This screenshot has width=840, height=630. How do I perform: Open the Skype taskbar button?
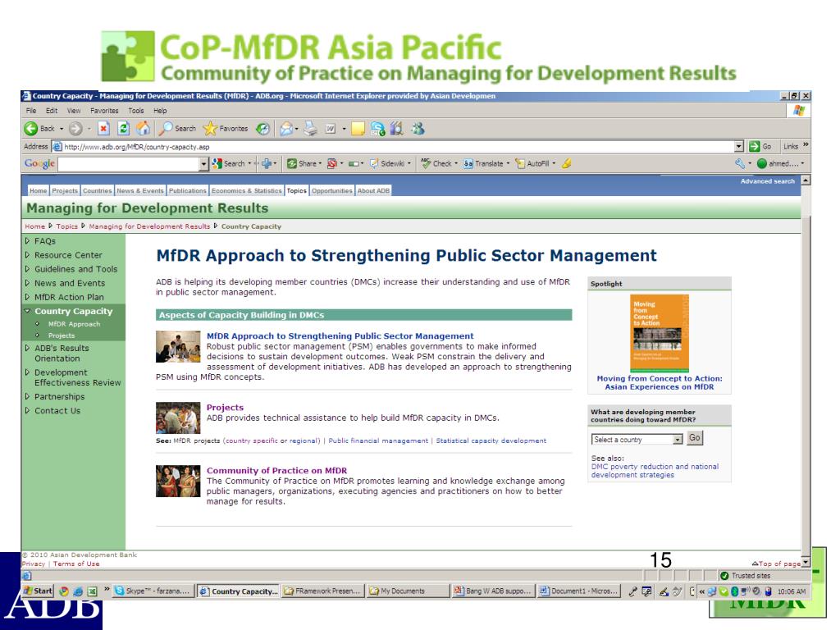[153, 591]
